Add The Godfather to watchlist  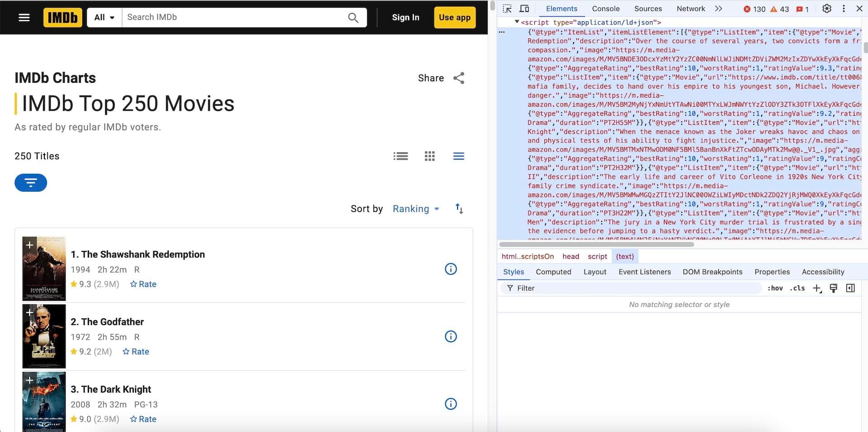(x=29, y=312)
